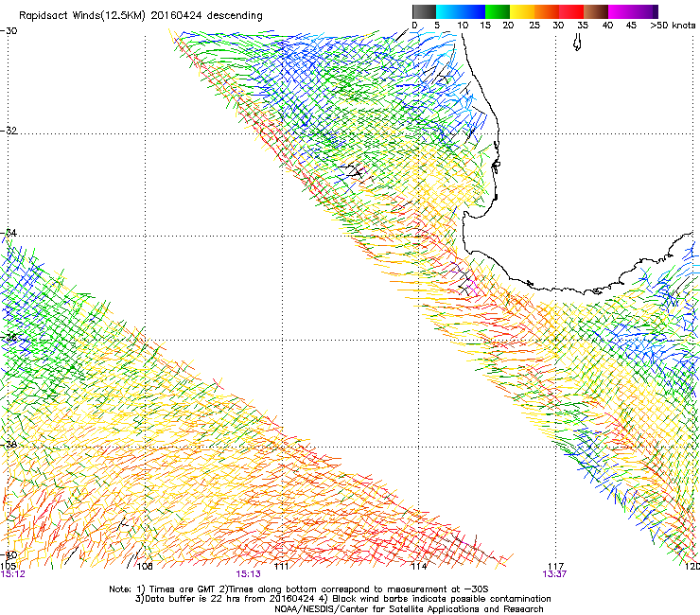Image resolution: width=700 pixels, height=615 pixels.
Task: Click the '25' legend scale label
Action: coord(534,26)
